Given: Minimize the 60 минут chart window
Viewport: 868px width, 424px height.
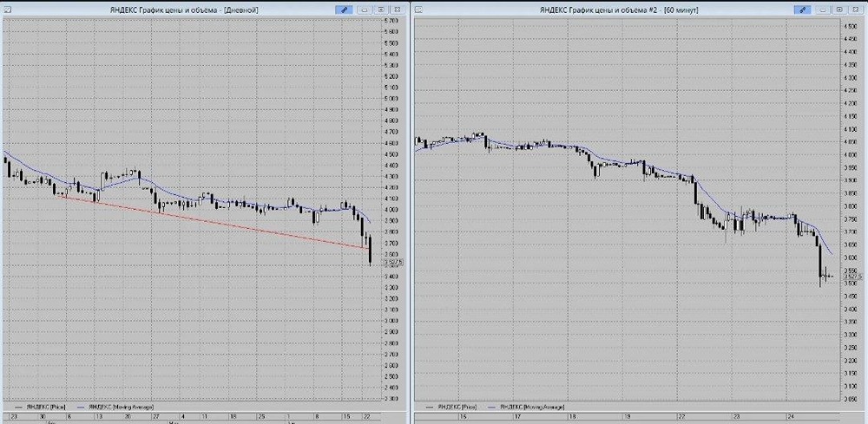Looking at the screenshot, I should point(824,10).
